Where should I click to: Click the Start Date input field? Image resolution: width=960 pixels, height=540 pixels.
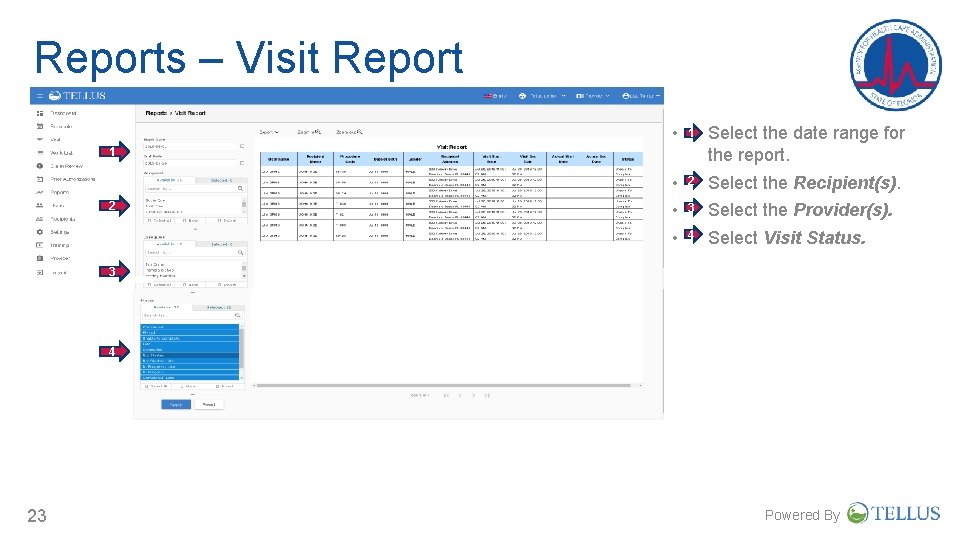coord(190,146)
